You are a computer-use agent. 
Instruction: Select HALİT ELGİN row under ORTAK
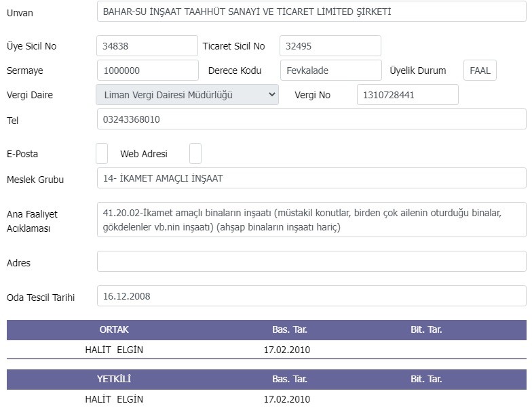click(266, 350)
